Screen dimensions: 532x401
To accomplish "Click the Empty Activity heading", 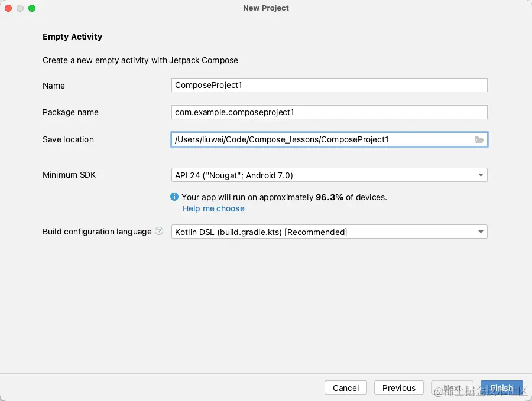I will pyautogui.click(x=72, y=37).
